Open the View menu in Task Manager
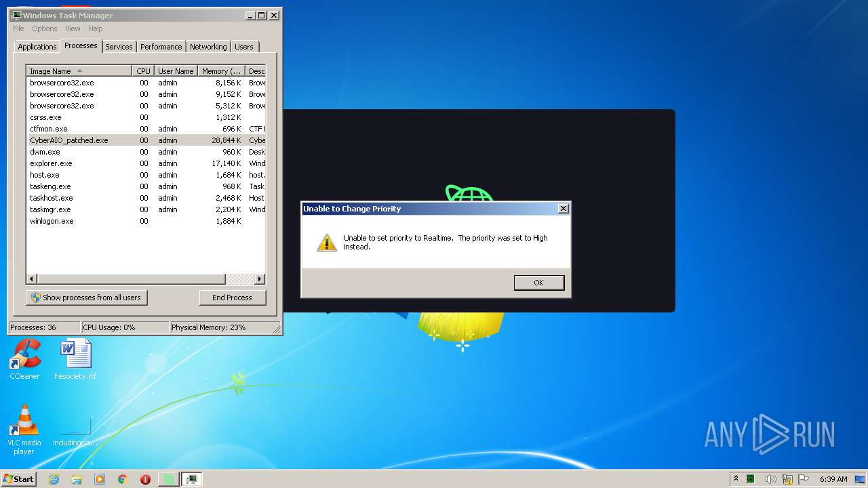The height and width of the screenshot is (488, 868). click(73, 28)
